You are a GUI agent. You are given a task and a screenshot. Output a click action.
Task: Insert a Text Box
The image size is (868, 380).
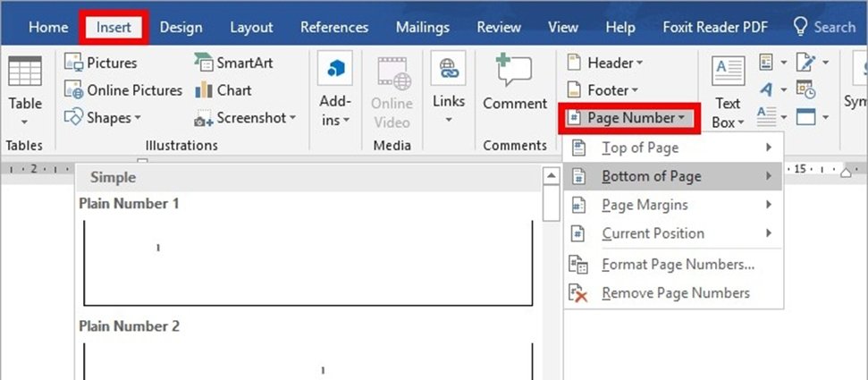tap(728, 92)
